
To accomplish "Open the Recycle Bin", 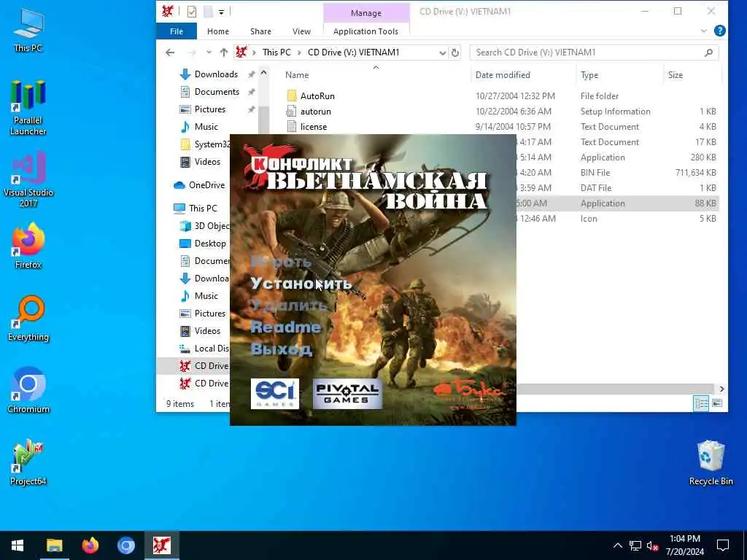I will tap(711, 463).
